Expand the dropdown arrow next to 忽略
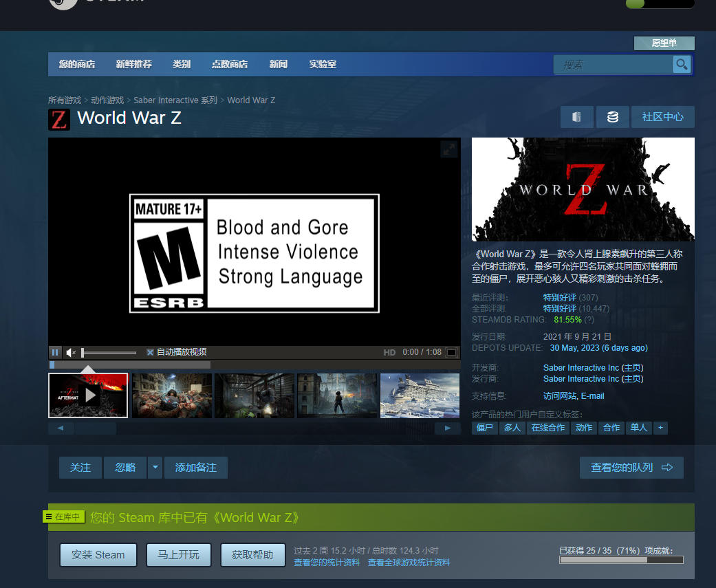 coord(155,468)
